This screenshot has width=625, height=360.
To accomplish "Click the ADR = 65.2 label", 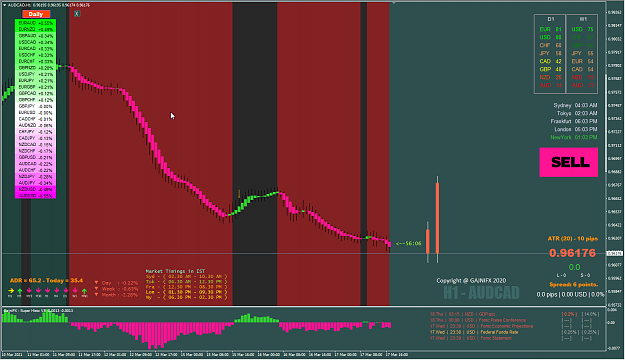I will [27, 281].
